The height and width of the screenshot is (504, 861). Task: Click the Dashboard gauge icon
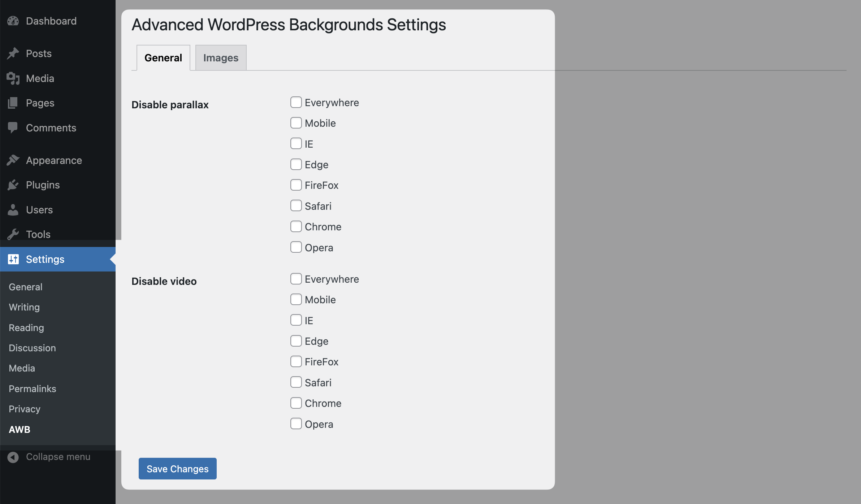pos(13,21)
